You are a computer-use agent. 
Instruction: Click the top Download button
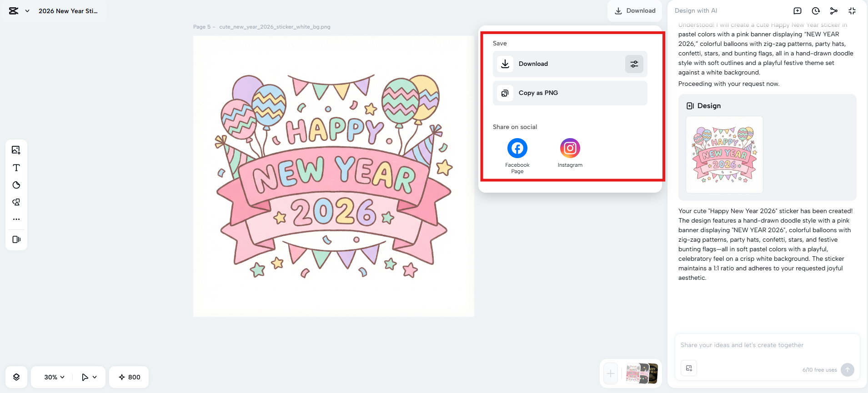click(x=635, y=11)
